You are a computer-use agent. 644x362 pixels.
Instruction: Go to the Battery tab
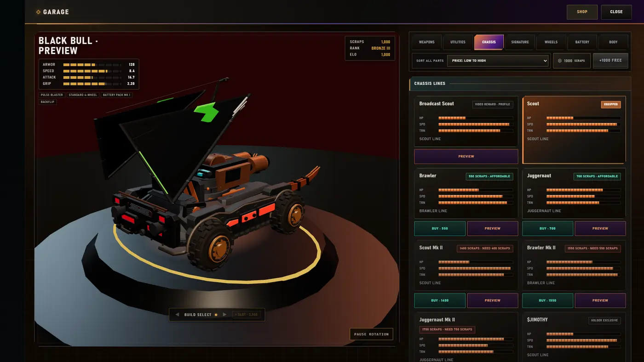582,42
